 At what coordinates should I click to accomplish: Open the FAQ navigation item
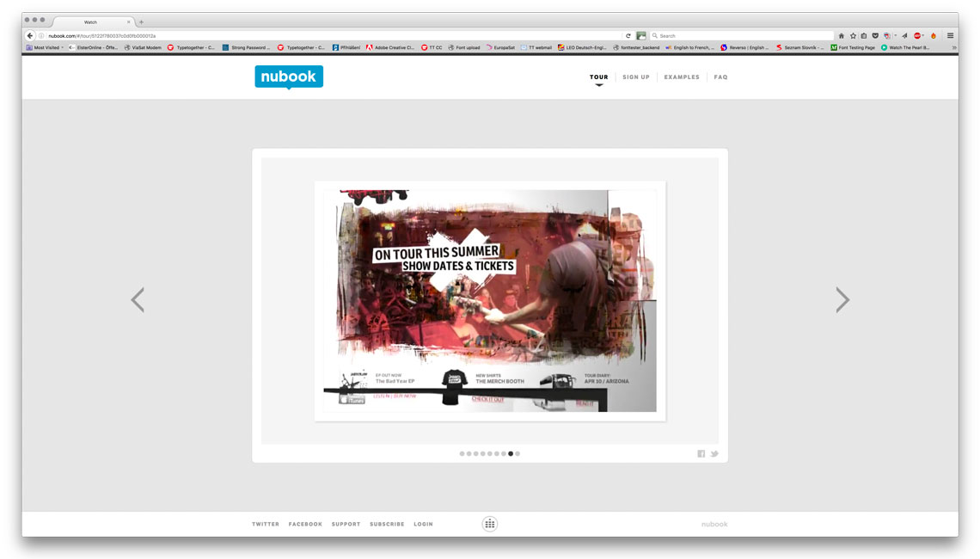[720, 77]
